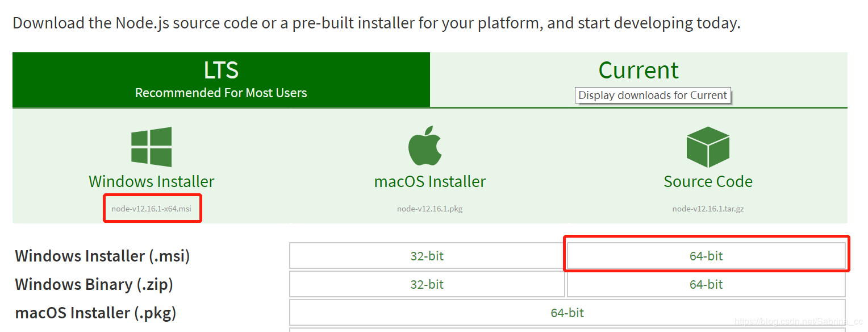The height and width of the screenshot is (332, 868).
Task: Click the Source Code cube icon
Action: (708, 146)
